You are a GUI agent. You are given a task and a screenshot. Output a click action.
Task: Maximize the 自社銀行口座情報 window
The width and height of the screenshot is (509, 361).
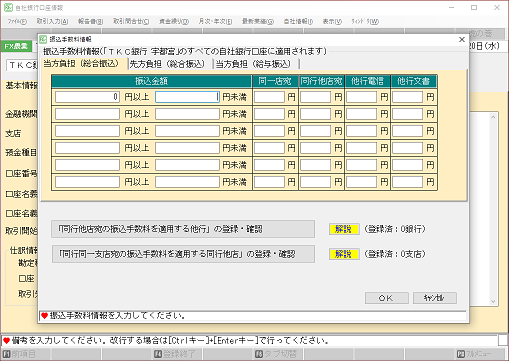(x=474, y=7)
